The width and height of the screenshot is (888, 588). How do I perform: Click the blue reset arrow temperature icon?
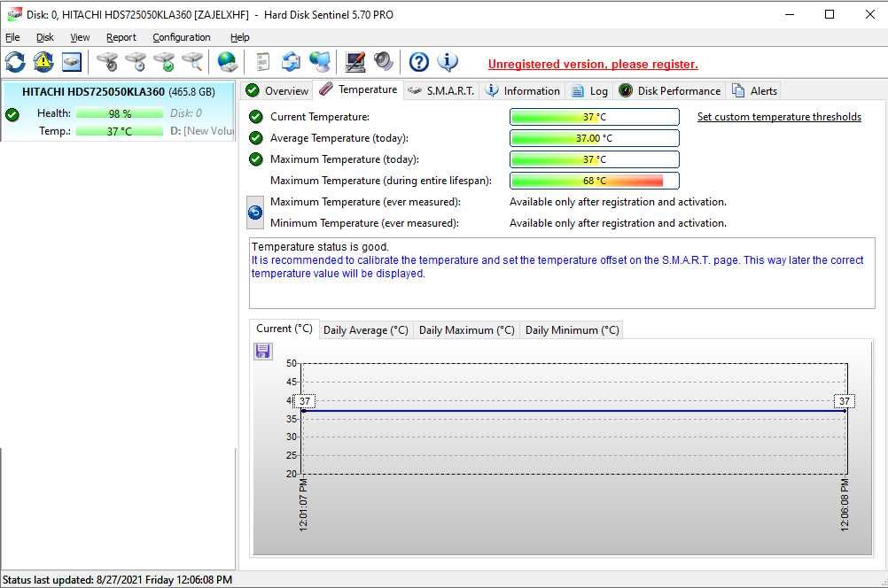coord(255,213)
